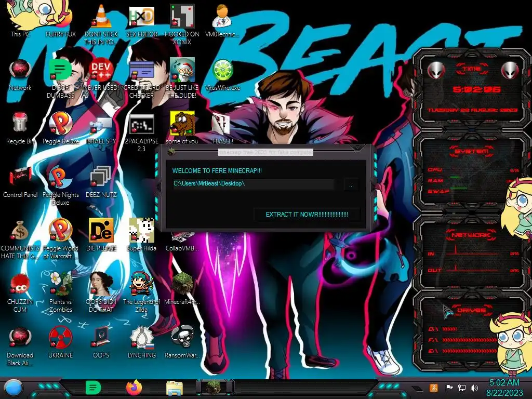Click the extractor window title bar
Screen dimensions: 532x399
(265, 152)
